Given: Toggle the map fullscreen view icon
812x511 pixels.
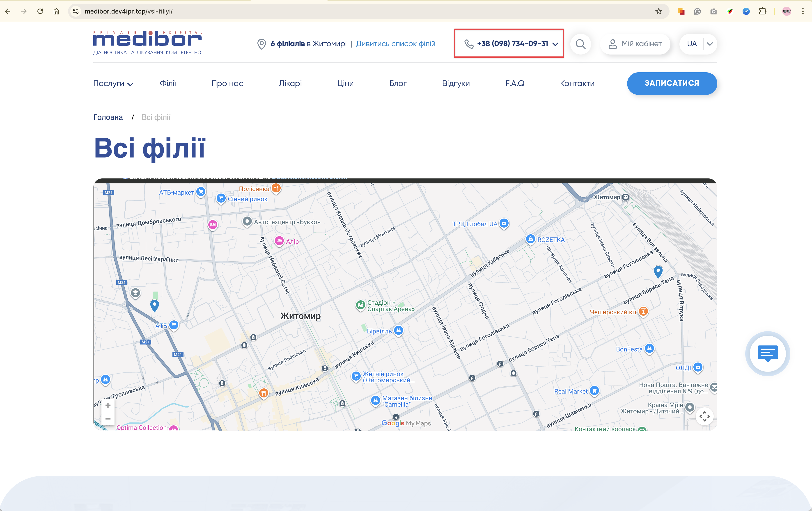Looking at the screenshot, I should coord(704,417).
